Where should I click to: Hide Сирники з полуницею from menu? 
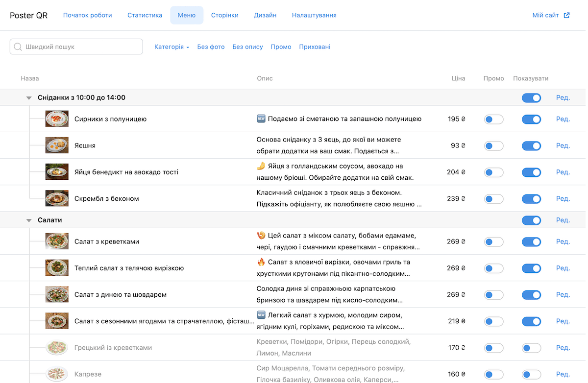click(x=532, y=120)
